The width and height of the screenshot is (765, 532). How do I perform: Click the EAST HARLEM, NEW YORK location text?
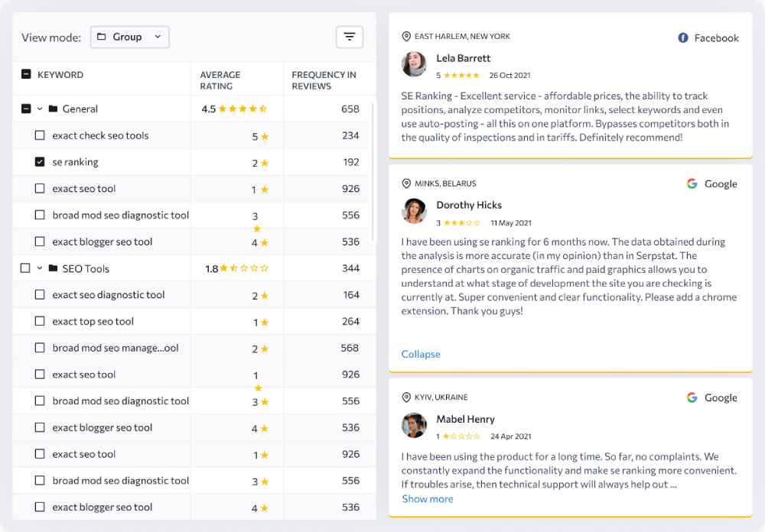(462, 37)
